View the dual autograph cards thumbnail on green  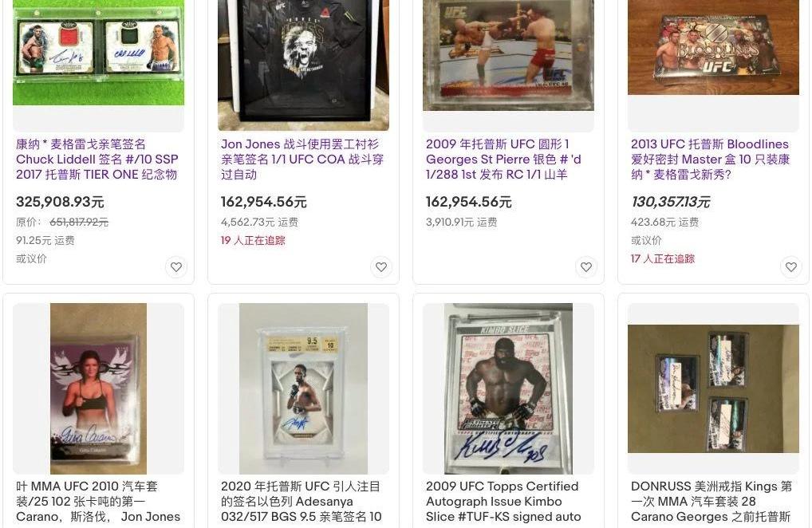[98, 53]
